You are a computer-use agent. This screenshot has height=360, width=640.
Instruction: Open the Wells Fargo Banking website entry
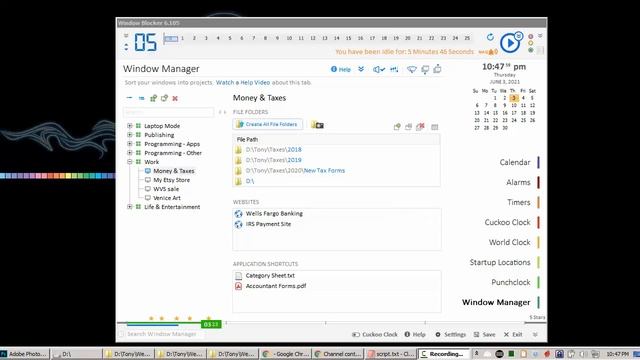[274, 213]
